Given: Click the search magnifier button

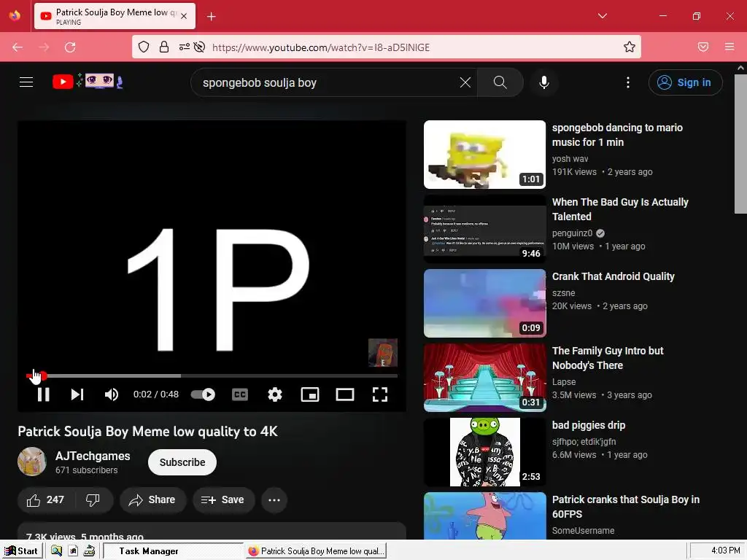Looking at the screenshot, I should click(x=500, y=82).
